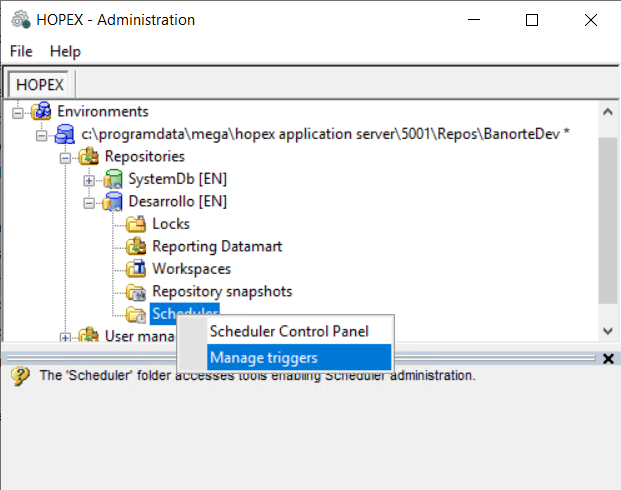Collapse the Environments tree node
This screenshot has width=621, height=490.
[x=17, y=113]
